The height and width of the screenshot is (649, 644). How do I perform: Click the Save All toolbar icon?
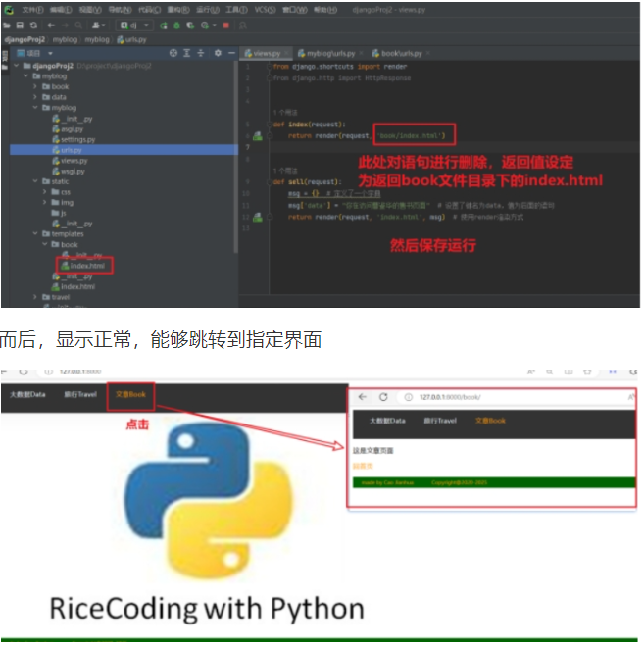20,25
